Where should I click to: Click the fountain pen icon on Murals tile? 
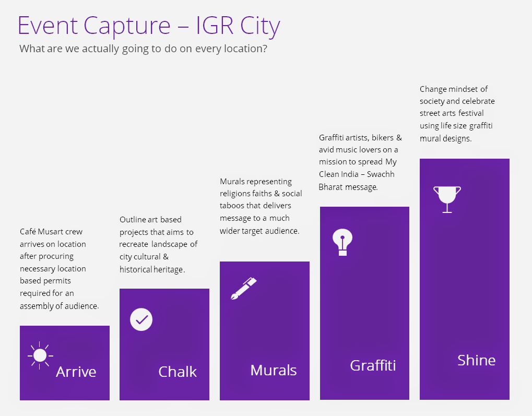[244, 289]
